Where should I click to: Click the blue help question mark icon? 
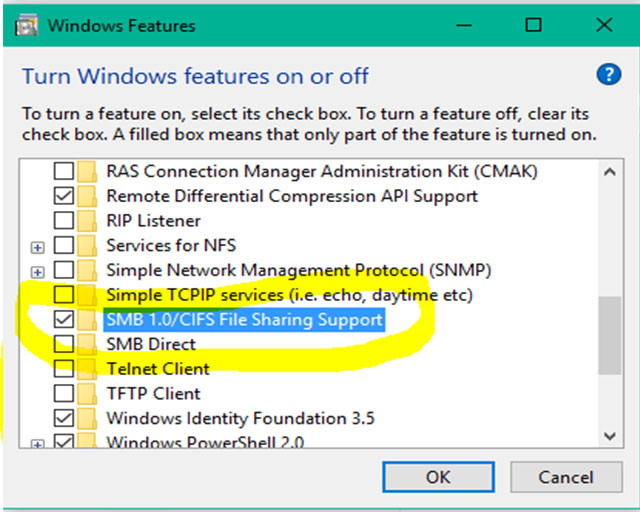tap(609, 74)
